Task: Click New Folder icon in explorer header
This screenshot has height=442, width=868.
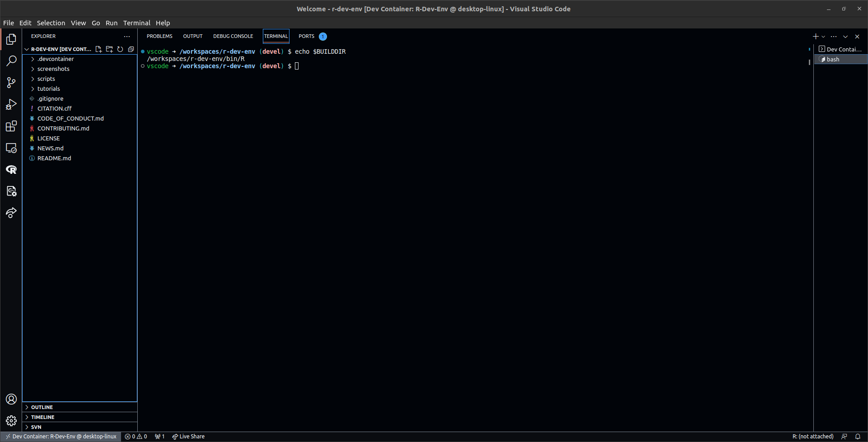Action: point(109,49)
